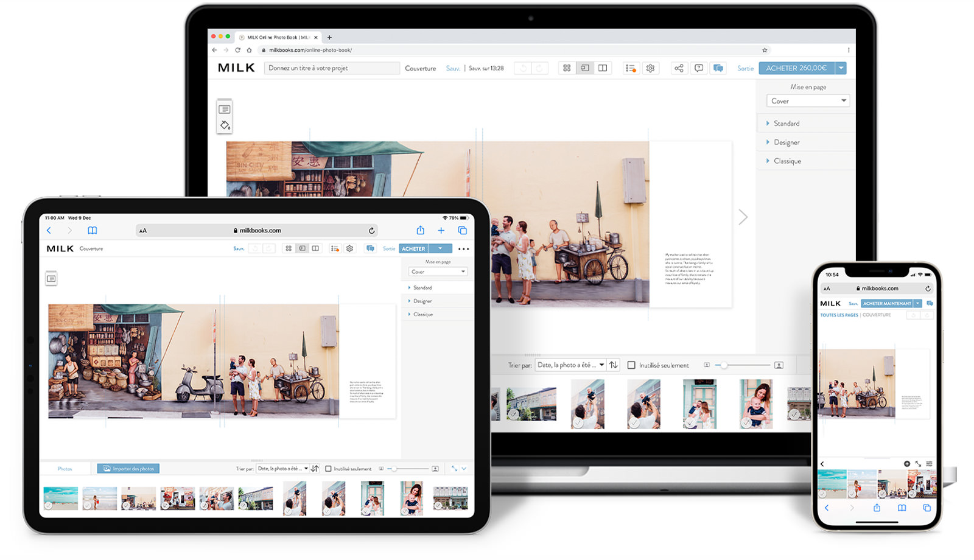Screen dimensions: 974x560
Task: Tap share icon in phone Safari bar
Action: coord(877,508)
